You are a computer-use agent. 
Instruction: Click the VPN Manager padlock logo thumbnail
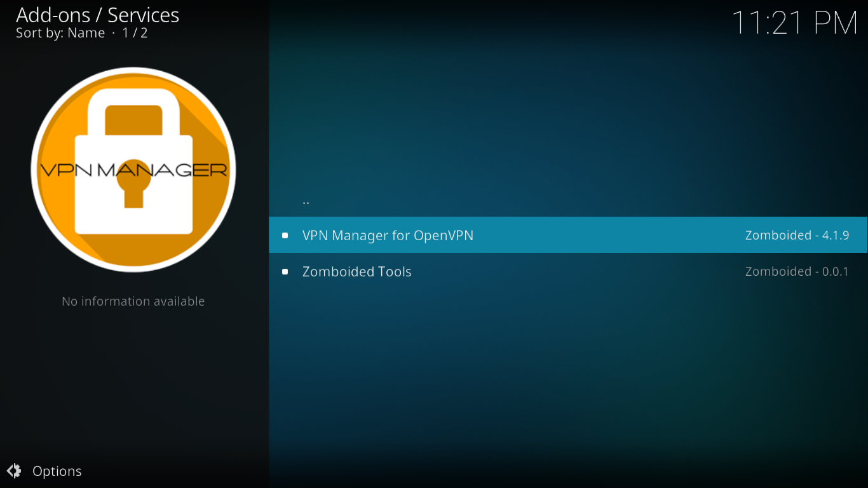133,170
